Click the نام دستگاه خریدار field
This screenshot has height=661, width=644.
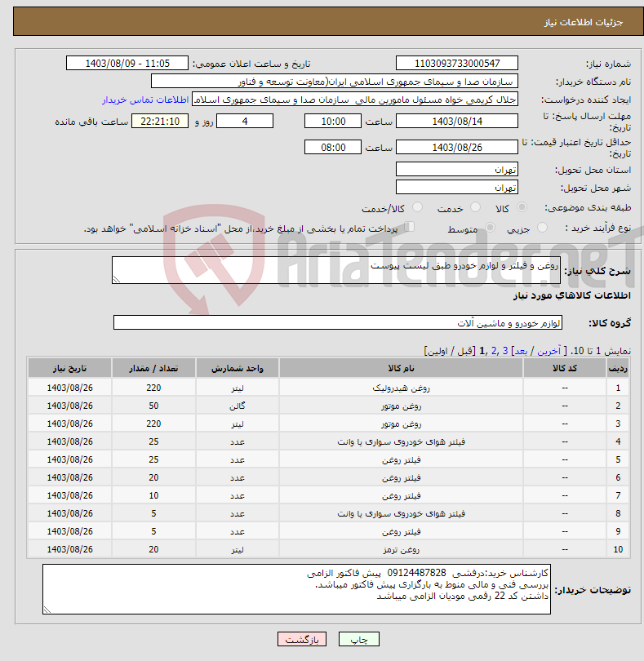pyautogui.click(x=335, y=82)
